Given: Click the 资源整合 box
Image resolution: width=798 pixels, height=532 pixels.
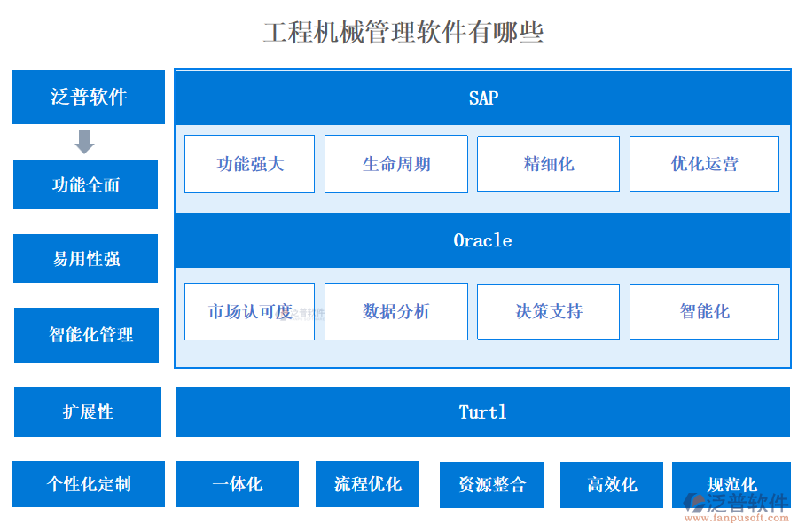Looking at the screenshot, I should pyautogui.click(x=491, y=485).
